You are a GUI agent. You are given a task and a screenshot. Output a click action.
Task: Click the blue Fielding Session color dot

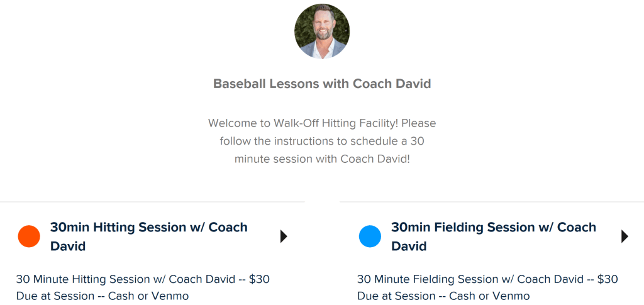tap(370, 236)
